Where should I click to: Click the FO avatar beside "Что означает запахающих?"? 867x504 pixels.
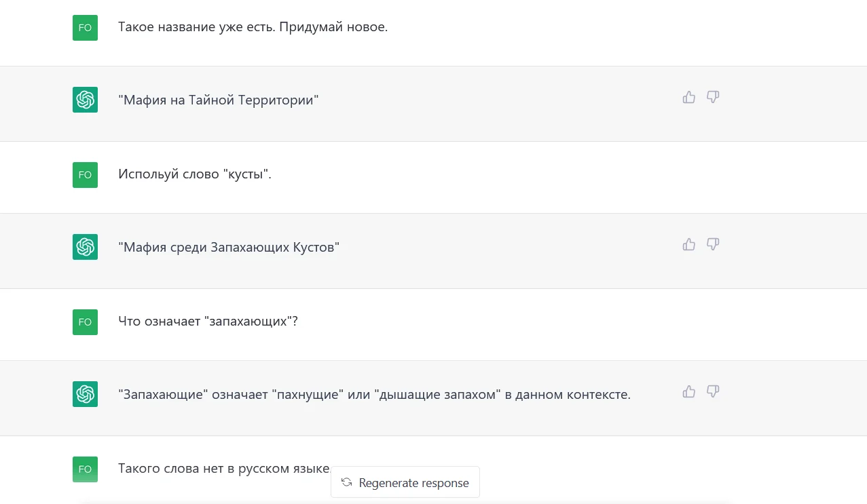(x=85, y=322)
